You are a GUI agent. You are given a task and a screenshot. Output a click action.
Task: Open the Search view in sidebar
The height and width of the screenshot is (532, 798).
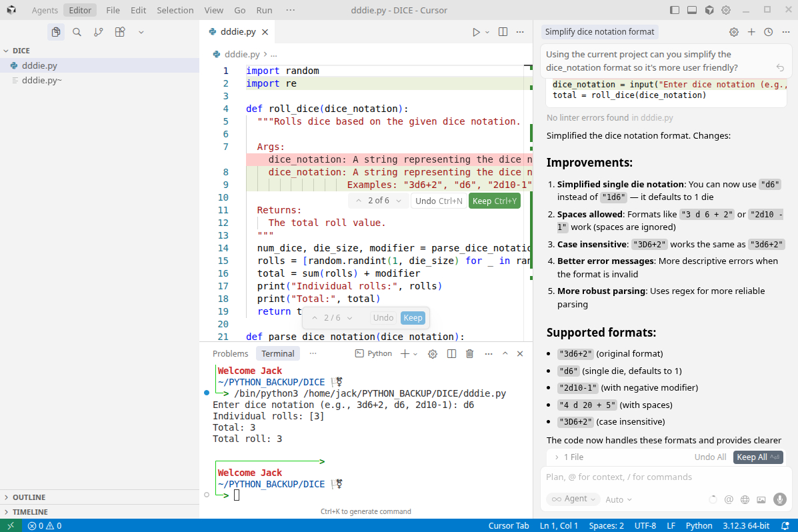point(77,32)
